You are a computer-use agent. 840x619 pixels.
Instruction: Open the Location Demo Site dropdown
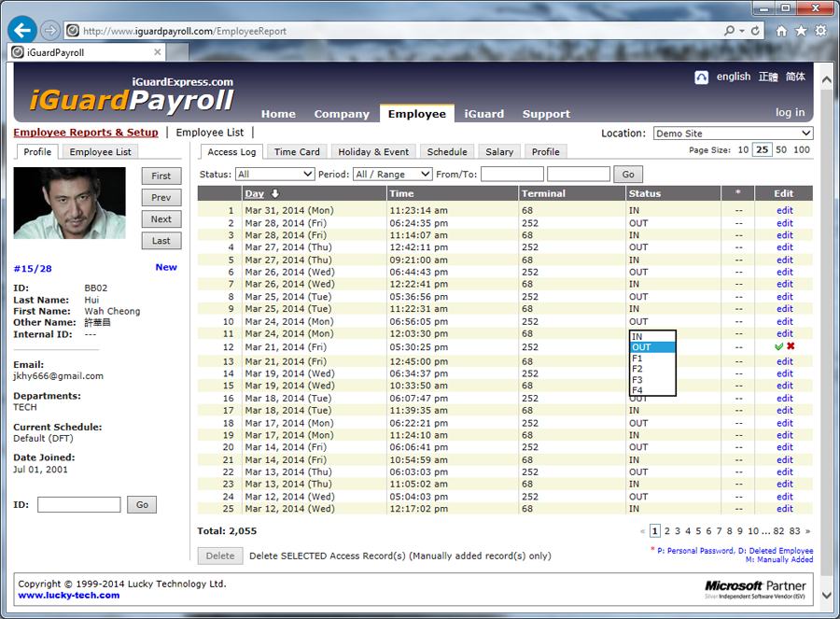pos(733,134)
